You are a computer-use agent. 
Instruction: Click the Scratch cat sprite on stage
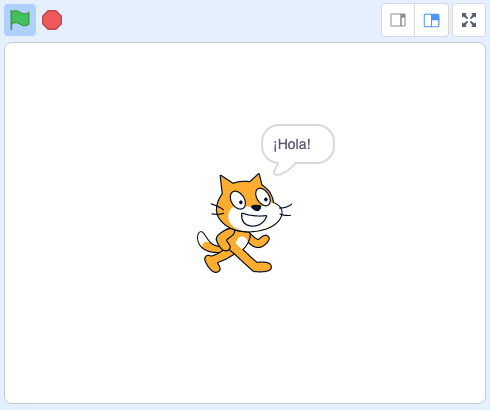click(x=244, y=223)
